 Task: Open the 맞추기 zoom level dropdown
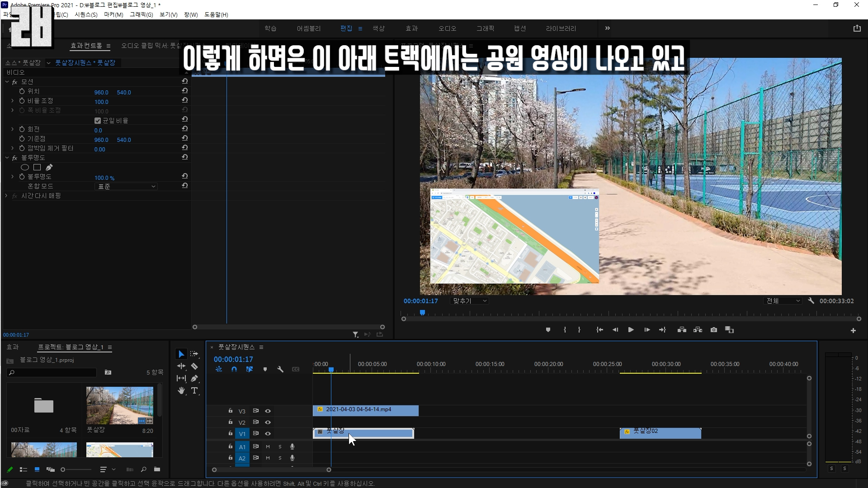pyautogui.click(x=470, y=301)
